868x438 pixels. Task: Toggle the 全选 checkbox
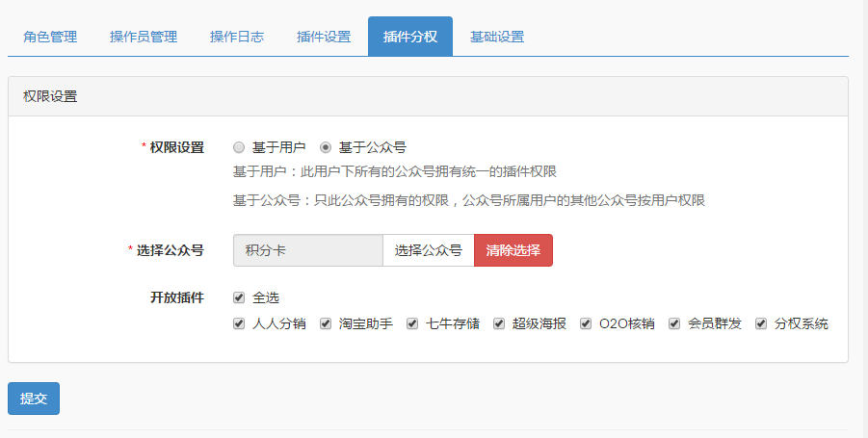point(239,297)
